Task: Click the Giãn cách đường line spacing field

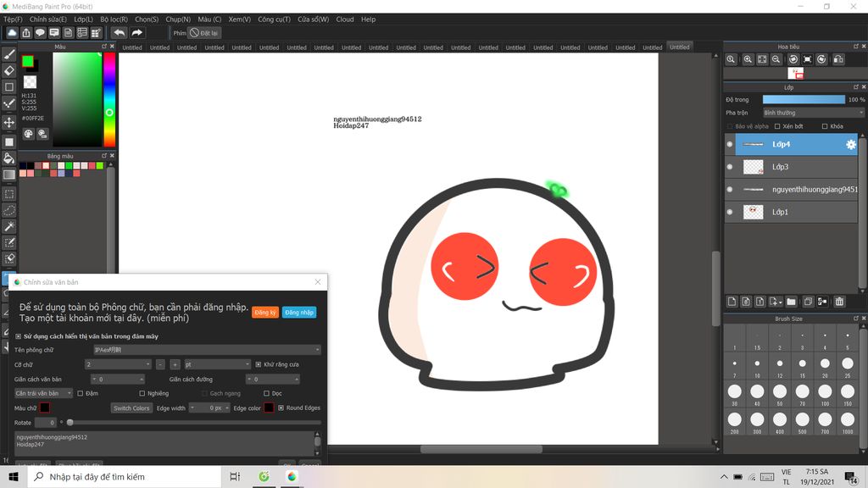Action: tap(273, 380)
